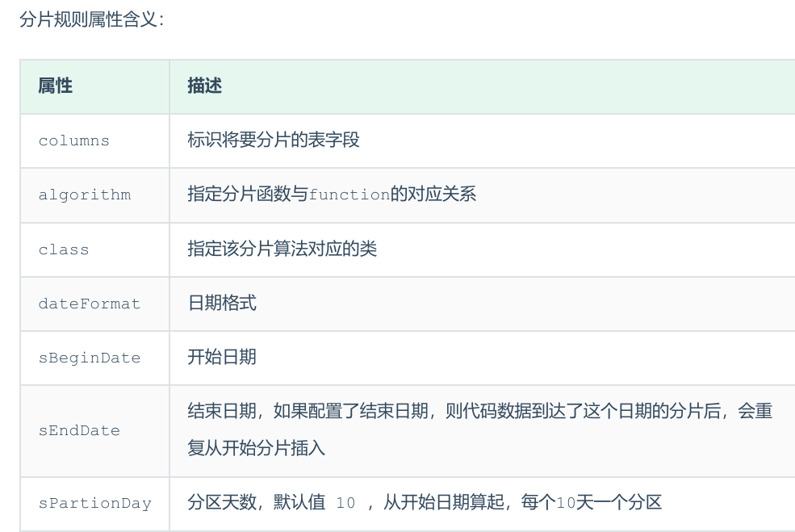Screen dimensions: 795x532
Task: Click the inline code word function
Action: (349, 195)
